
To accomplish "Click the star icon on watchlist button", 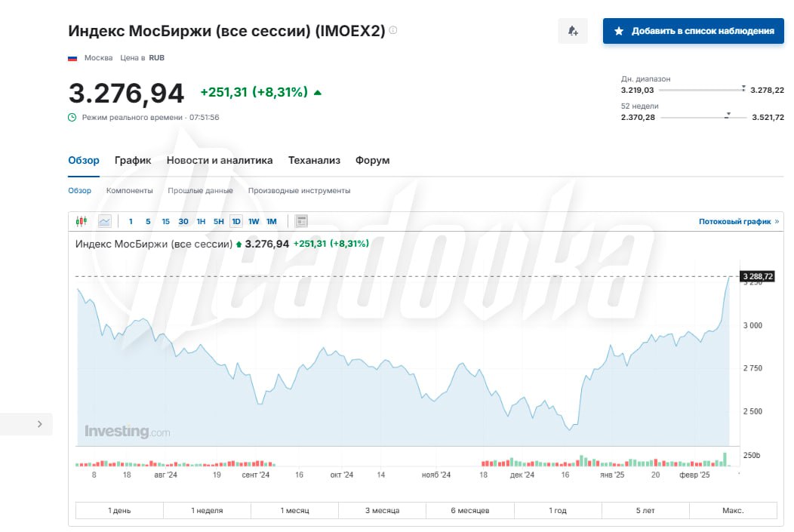I will (619, 31).
